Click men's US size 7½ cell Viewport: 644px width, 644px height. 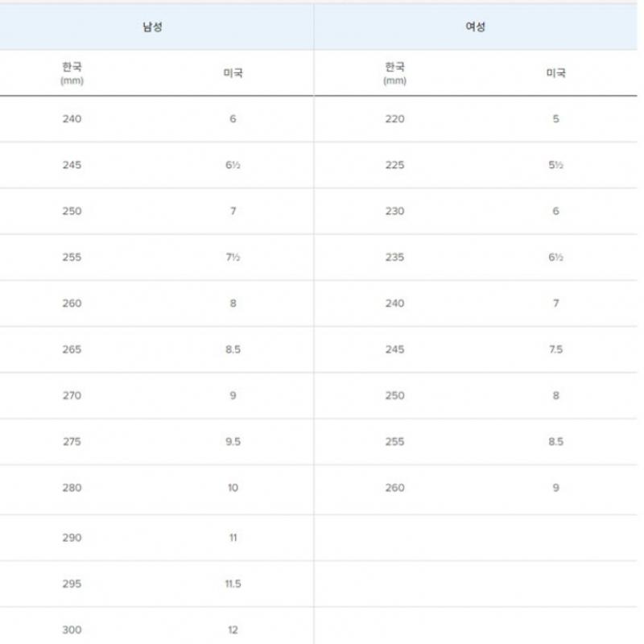[233, 258]
